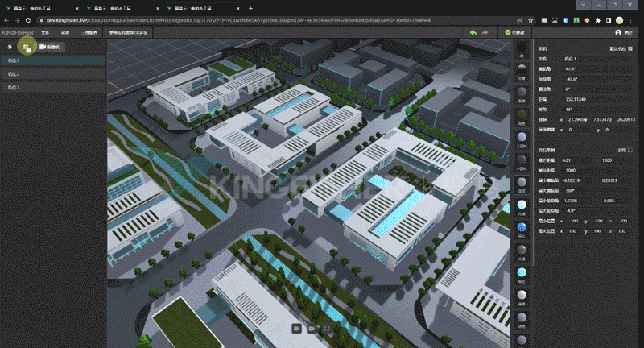Click the target y field showing 7.57347
This screenshot has height=348, width=644.
601,119
